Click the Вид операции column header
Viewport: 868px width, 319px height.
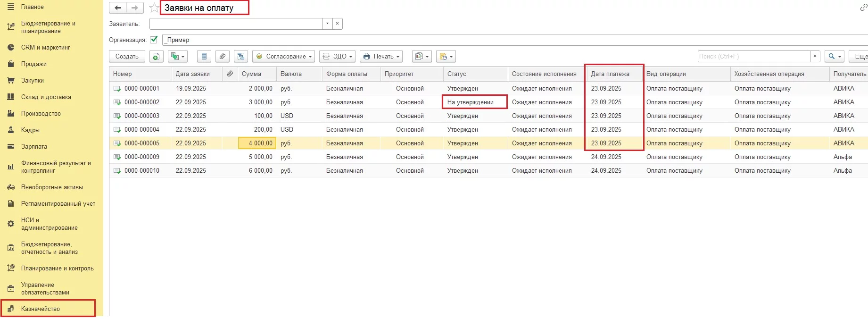tap(686, 74)
